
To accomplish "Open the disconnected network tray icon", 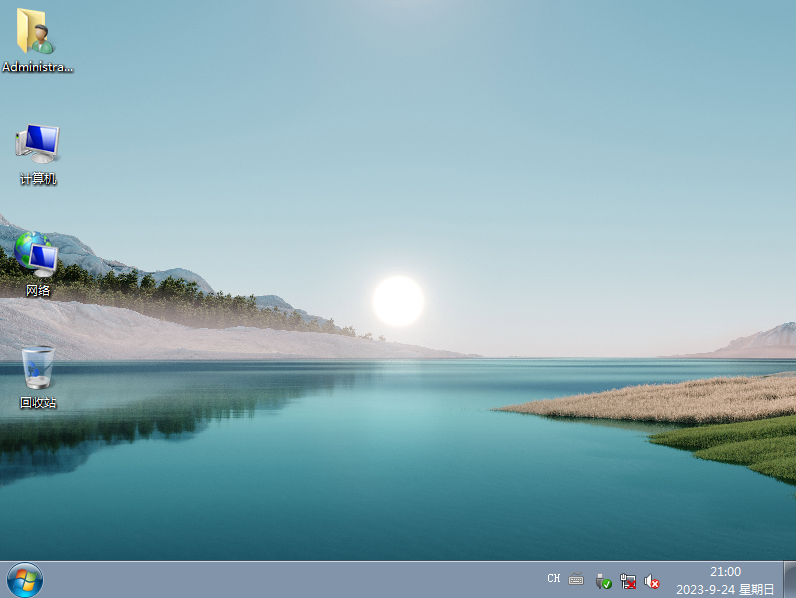I will coord(628,580).
